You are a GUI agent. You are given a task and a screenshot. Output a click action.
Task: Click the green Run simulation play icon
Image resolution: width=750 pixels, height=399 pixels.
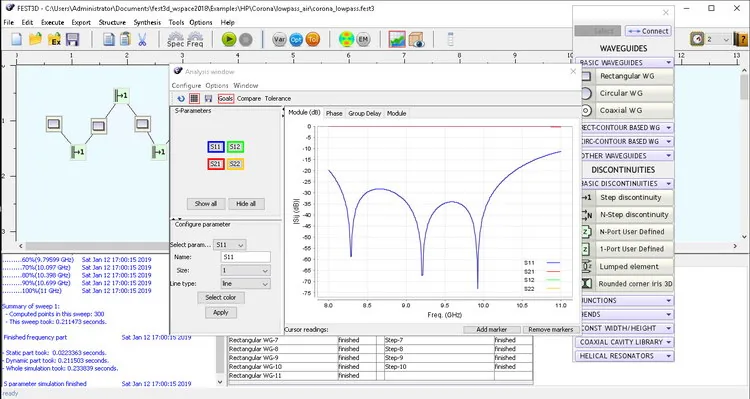point(229,39)
